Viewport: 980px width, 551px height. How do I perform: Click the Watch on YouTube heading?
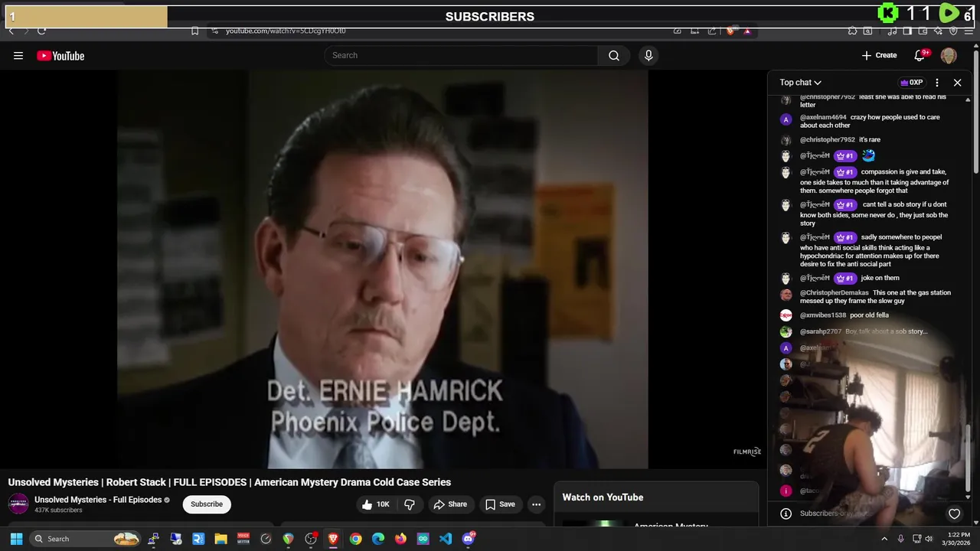point(603,497)
